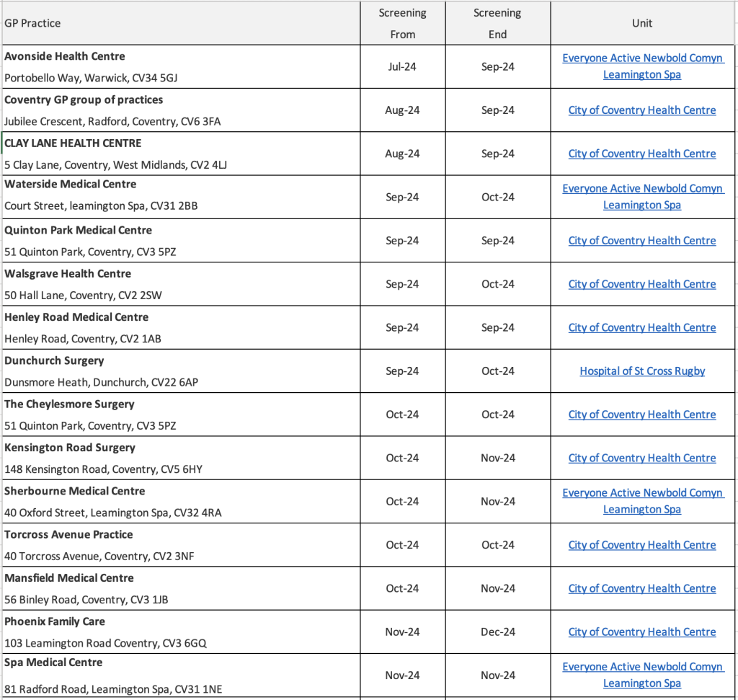The image size is (738, 700).
Task: Select the Unit column header cell
Action: click(x=642, y=23)
